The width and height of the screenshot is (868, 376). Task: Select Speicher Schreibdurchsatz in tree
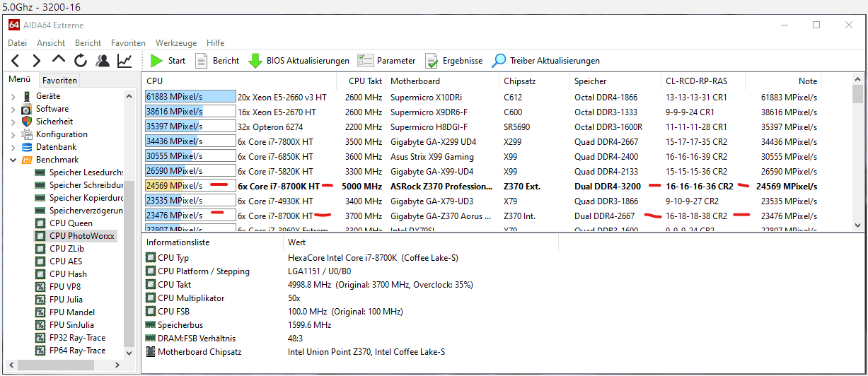coord(79,185)
